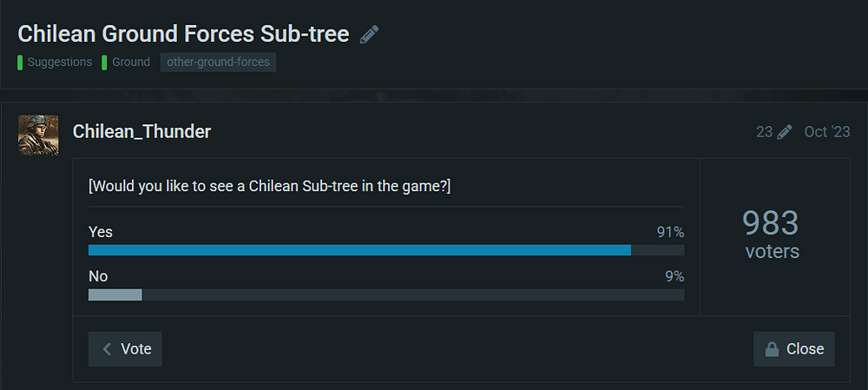Click the Chilean Ground Forces Sub-tree title
This screenshot has height=390, width=868.
click(x=183, y=34)
